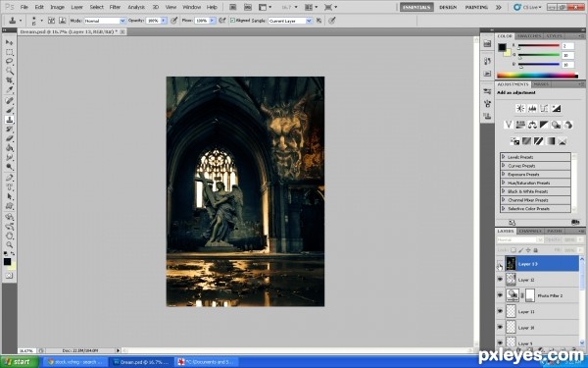This screenshot has width=588, height=368.
Task: Switch to the Swatches tab
Action: click(x=529, y=36)
